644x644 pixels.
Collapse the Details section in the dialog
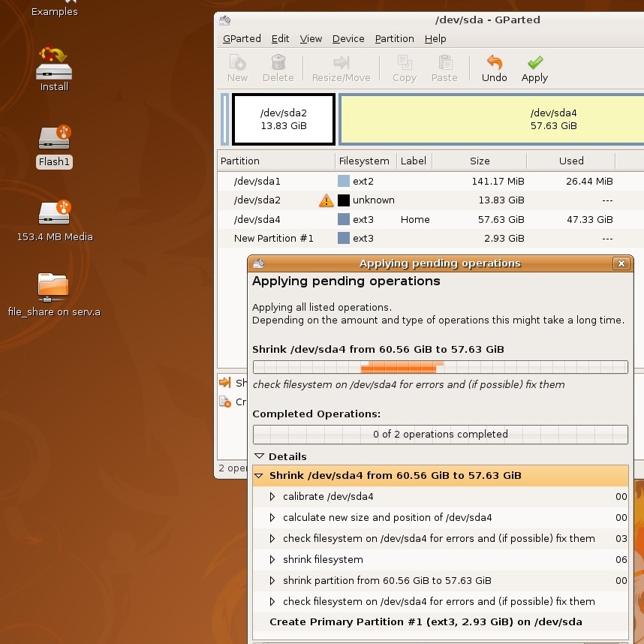click(259, 456)
